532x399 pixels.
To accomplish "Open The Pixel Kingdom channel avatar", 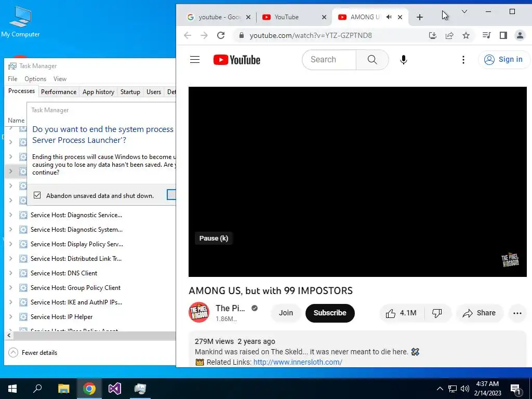I will pyautogui.click(x=199, y=312).
